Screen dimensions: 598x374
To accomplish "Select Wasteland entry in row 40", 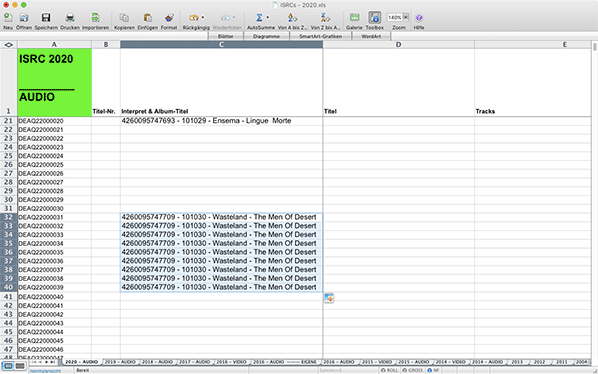I will (221, 287).
